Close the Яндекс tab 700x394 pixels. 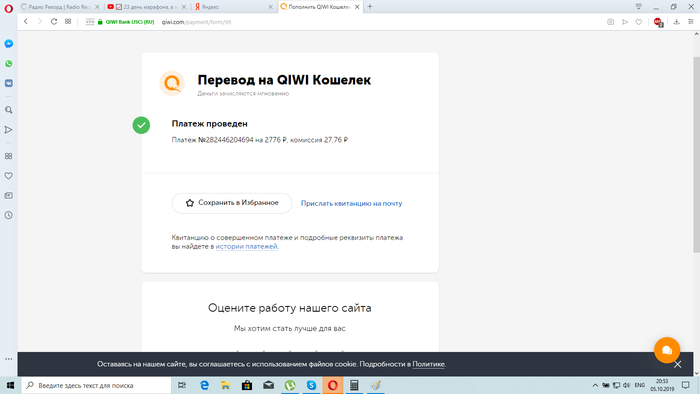tap(270, 7)
